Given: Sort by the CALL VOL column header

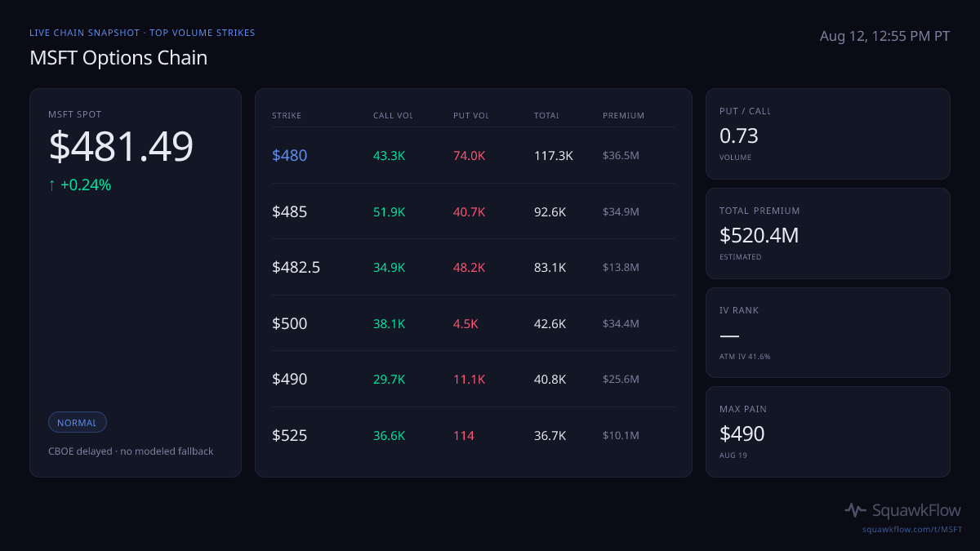Looking at the screenshot, I should pyautogui.click(x=393, y=116).
